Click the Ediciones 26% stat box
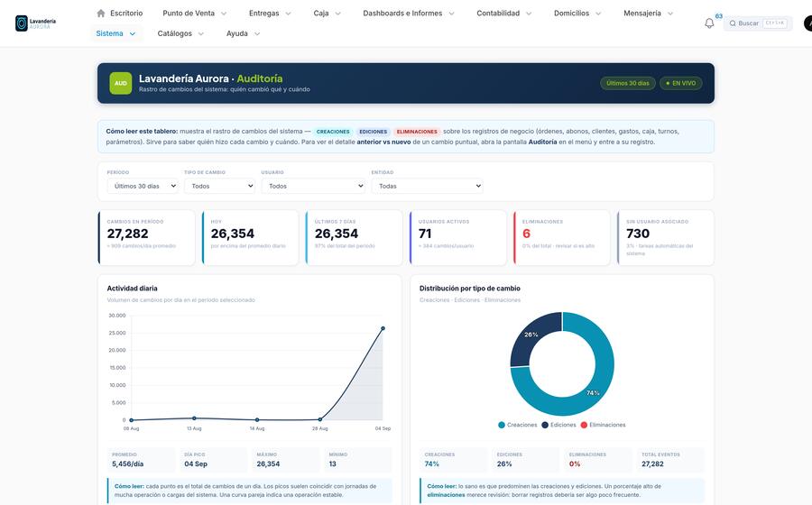 pyautogui.click(x=526, y=460)
